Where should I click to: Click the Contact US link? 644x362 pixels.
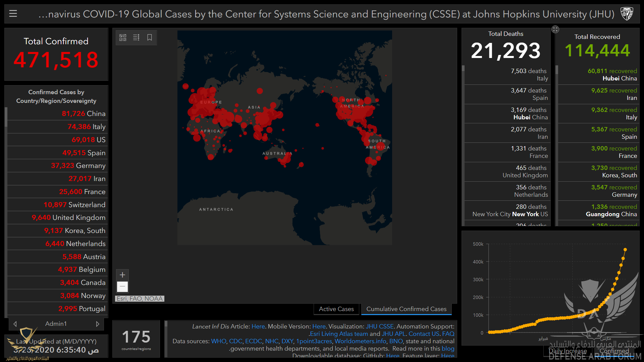pyautogui.click(x=424, y=334)
